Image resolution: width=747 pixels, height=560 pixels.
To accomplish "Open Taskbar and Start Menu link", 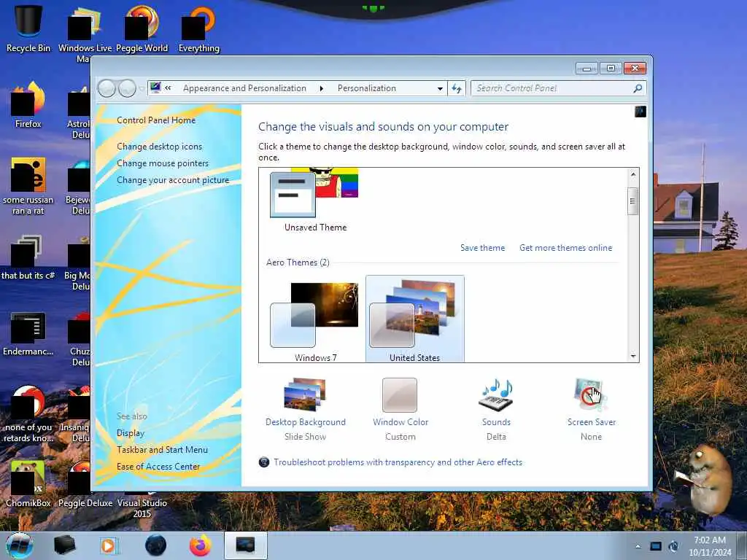I will click(x=163, y=449).
